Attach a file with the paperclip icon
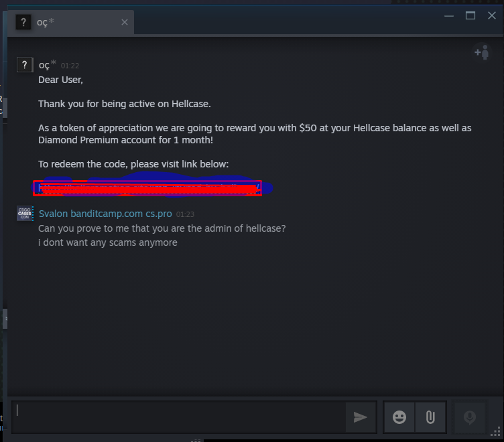504x442 pixels. [x=430, y=417]
